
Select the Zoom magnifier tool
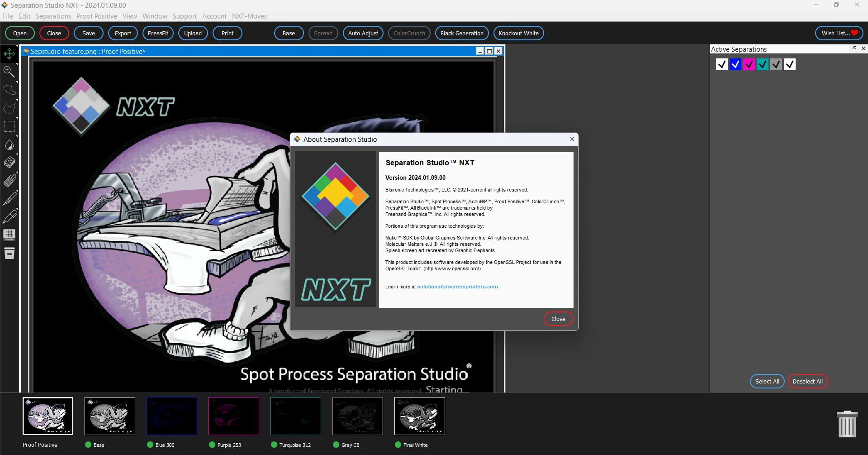pyautogui.click(x=9, y=72)
